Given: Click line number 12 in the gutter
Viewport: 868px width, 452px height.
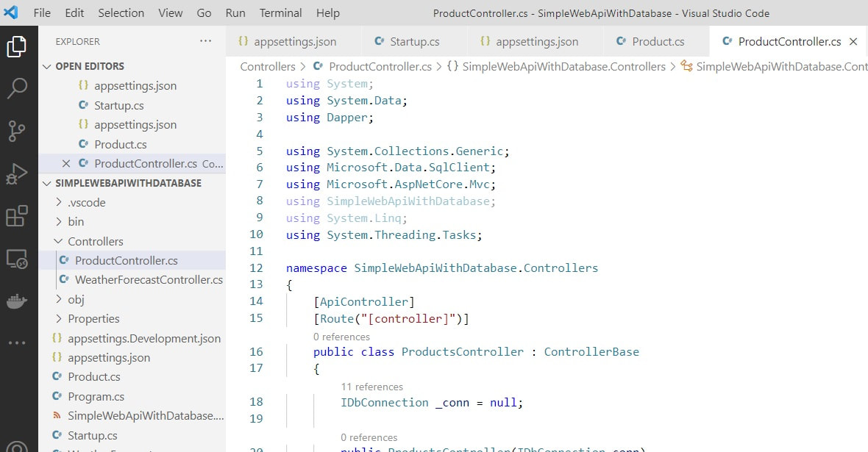Looking at the screenshot, I should click(x=256, y=268).
